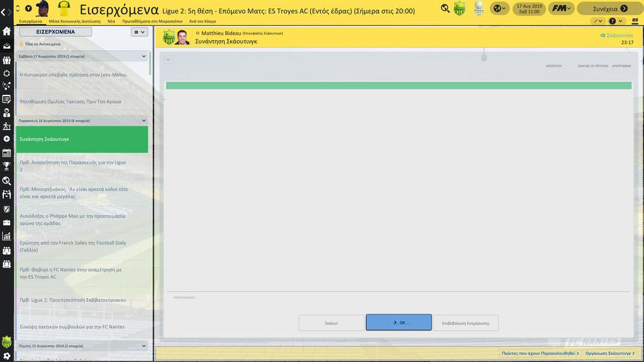Expand the world globe dropdown
This screenshot has height=362, width=644.
click(x=500, y=8)
